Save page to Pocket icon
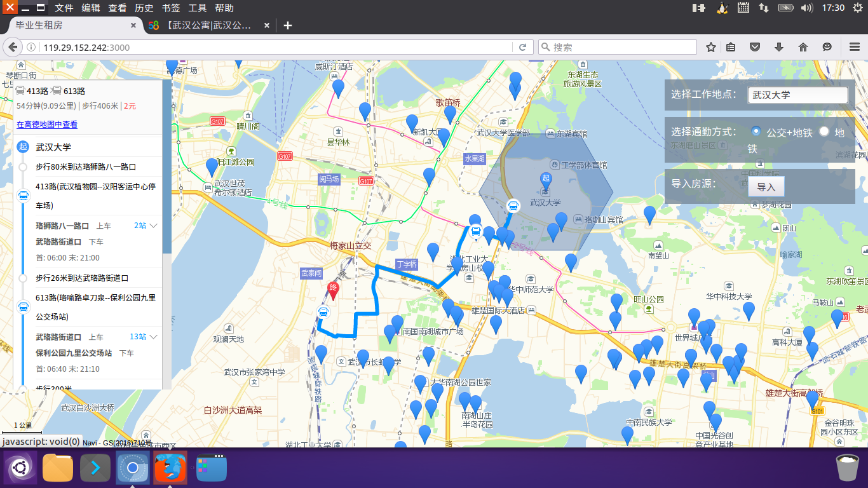This screenshot has width=868, height=488. (755, 47)
